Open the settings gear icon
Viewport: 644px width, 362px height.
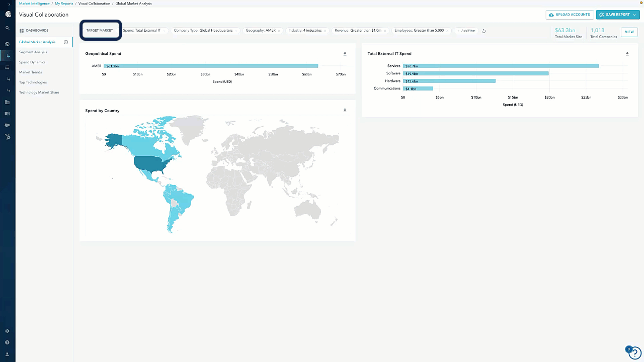[x=8, y=331]
